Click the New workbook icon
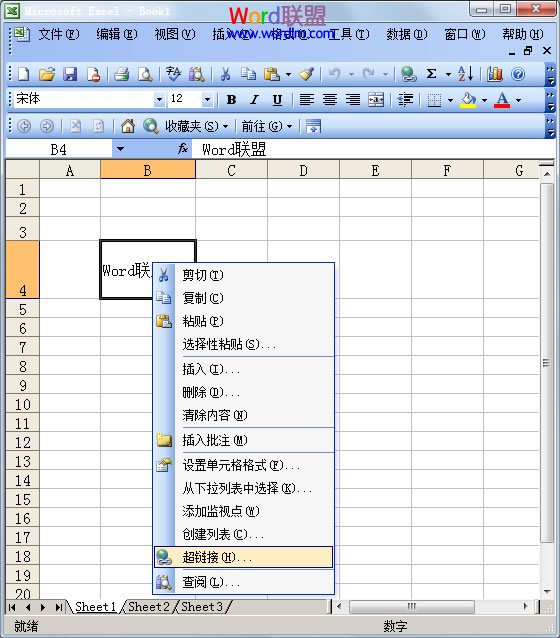This screenshot has width=560, height=638. click(24, 74)
